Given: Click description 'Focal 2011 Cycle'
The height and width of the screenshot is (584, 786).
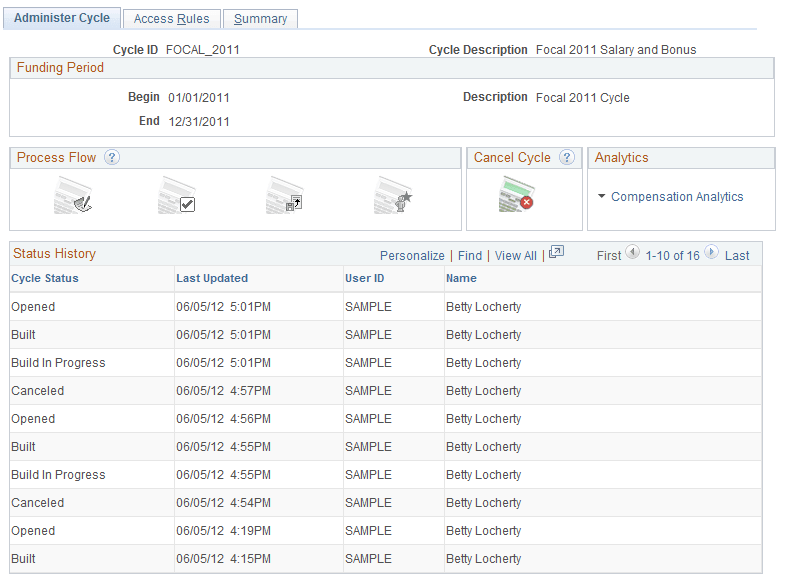Looking at the screenshot, I should (x=582, y=98).
